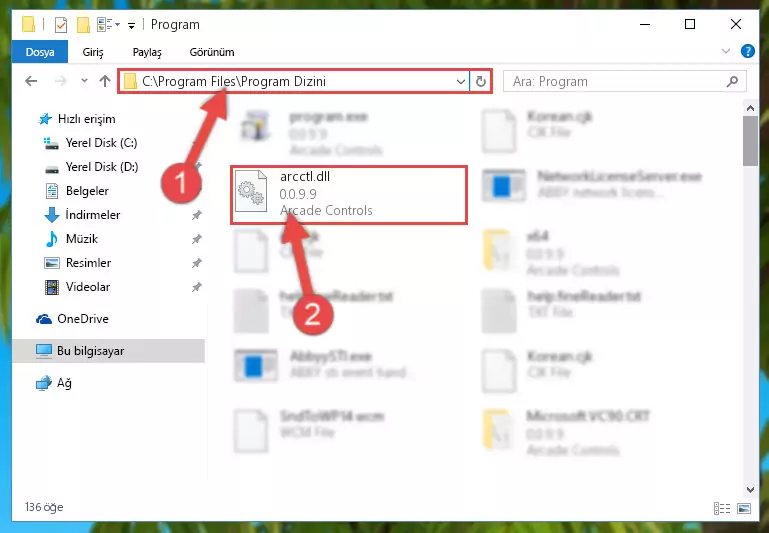Click the Bu bilgisayar monitor icon
The image size is (769, 533).
coord(44,351)
